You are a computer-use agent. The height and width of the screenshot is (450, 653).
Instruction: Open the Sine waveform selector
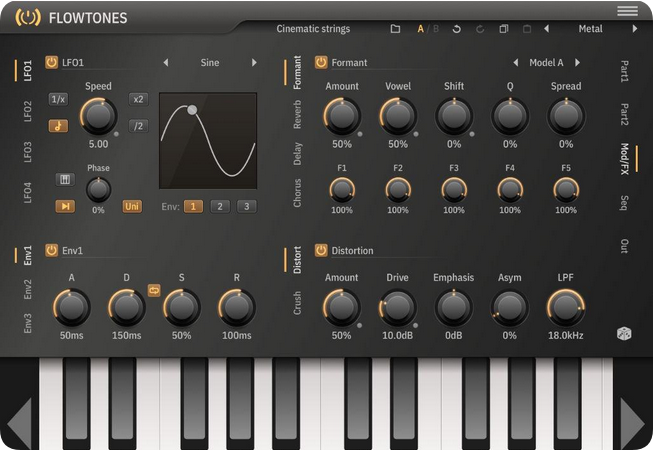[210, 62]
